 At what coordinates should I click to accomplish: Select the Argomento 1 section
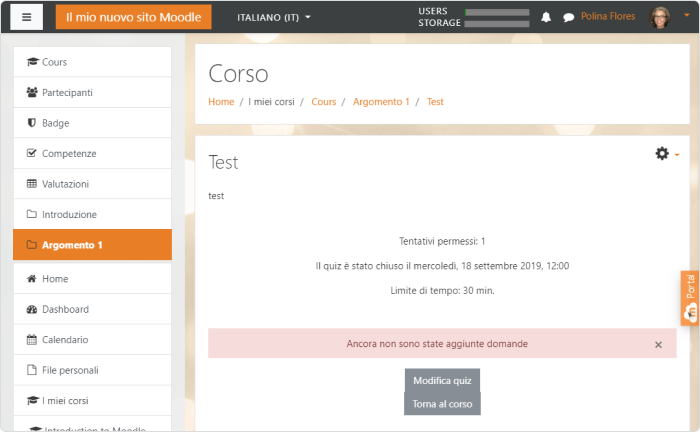click(92, 245)
